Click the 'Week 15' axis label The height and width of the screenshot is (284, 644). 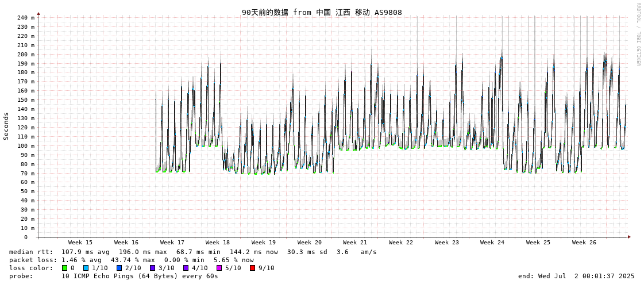tap(80, 243)
